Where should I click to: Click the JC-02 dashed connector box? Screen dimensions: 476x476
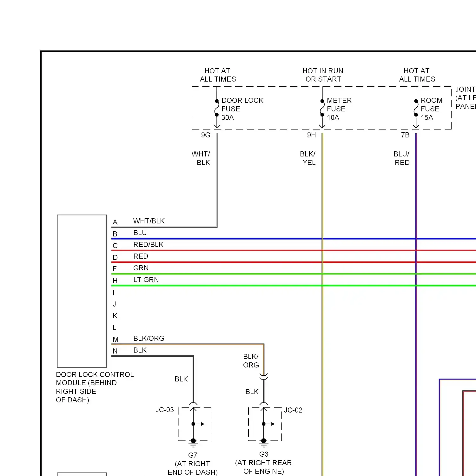tap(265, 424)
